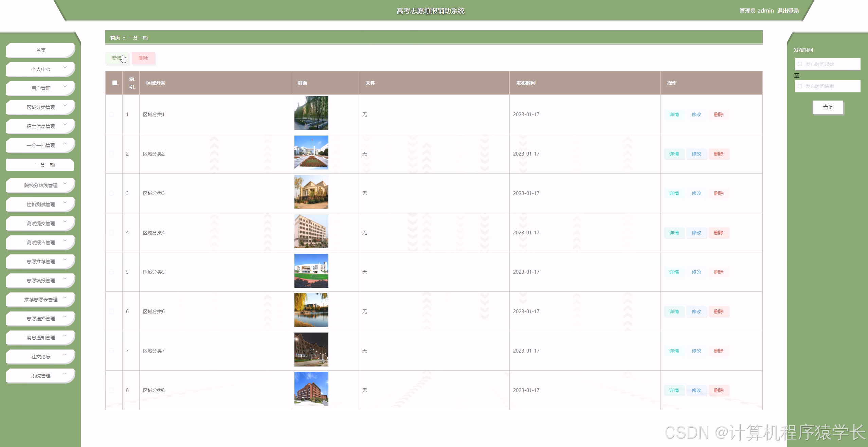The width and height of the screenshot is (868, 447).
Task: Click the calendar icon in end date field
Action: [800, 86]
